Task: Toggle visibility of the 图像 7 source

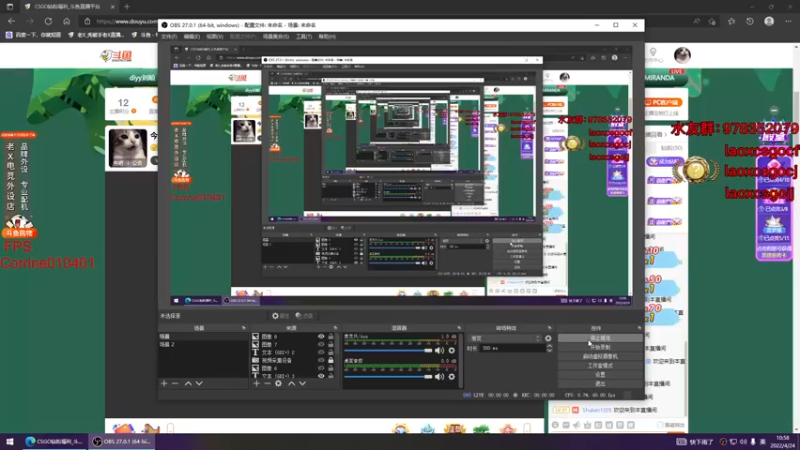Action: [x=321, y=344]
